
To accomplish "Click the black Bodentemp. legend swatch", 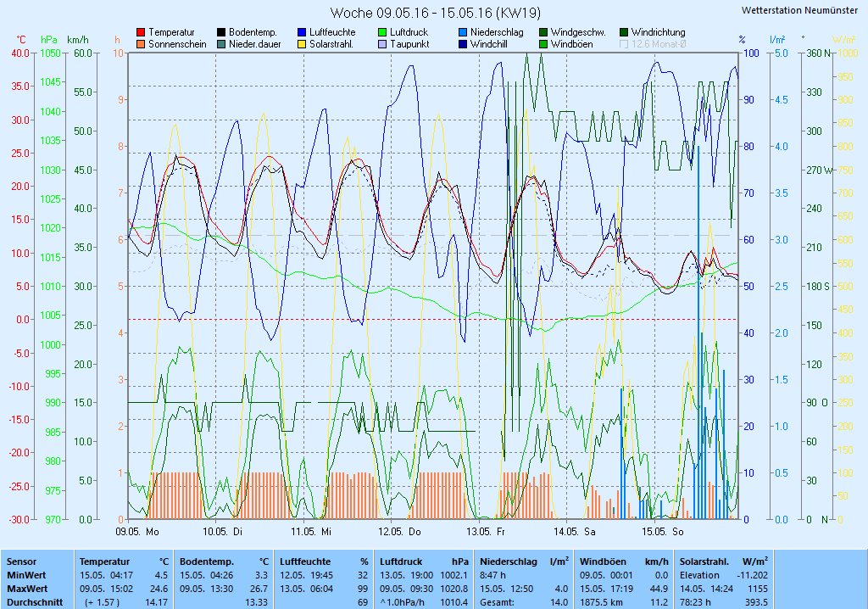I will (221, 33).
